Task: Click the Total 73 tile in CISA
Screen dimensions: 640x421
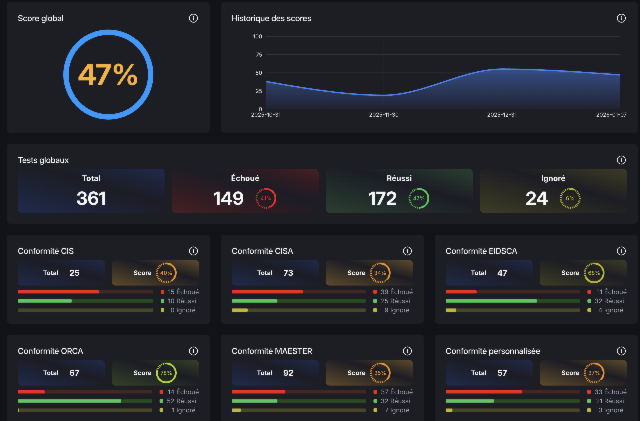Action: point(276,273)
